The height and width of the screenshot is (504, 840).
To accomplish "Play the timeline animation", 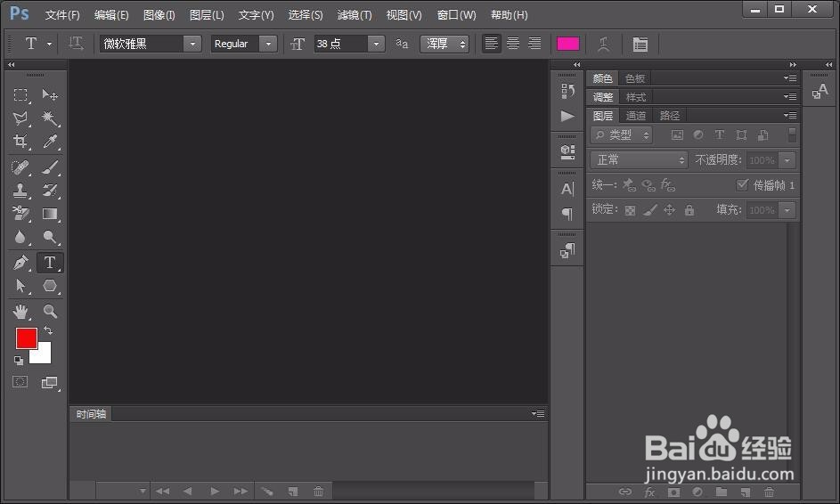I will click(x=215, y=492).
